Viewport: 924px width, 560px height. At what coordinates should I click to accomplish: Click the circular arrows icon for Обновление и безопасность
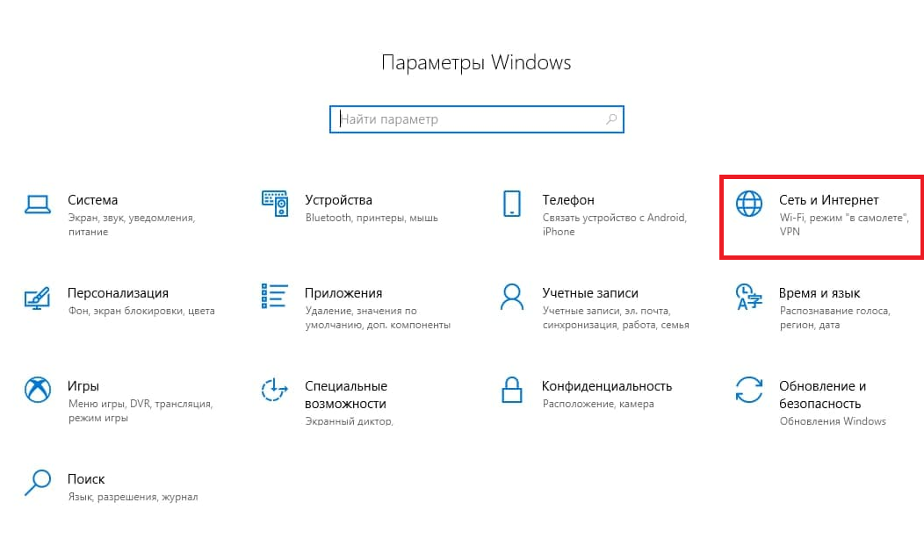tap(749, 390)
